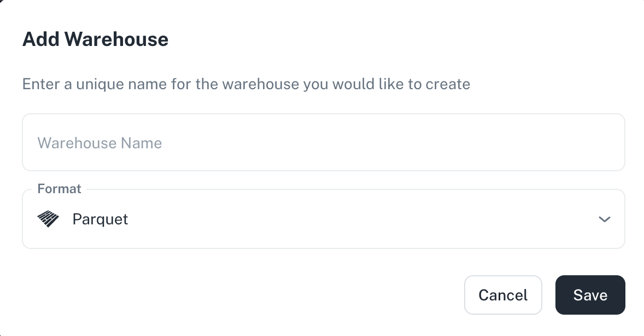Click the striped Parquet icon beside format name
Viewport: 644px width, 336px height.
point(48,219)
